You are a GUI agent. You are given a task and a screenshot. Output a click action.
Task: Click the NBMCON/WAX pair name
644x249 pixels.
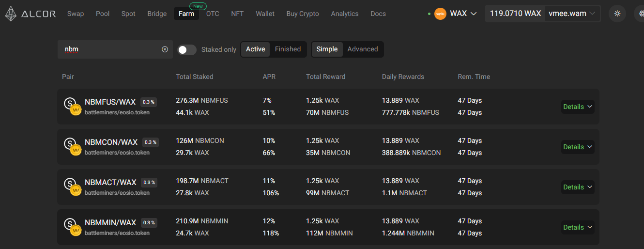[111, 142]
